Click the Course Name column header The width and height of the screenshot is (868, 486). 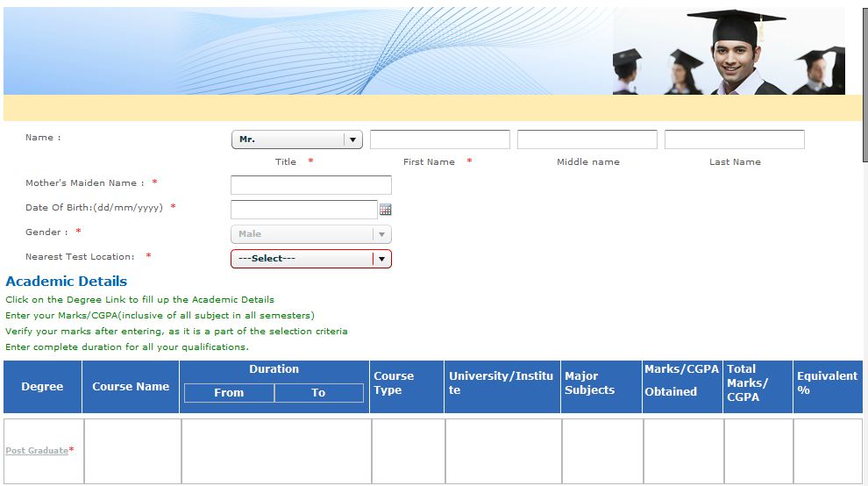(131, 387)
